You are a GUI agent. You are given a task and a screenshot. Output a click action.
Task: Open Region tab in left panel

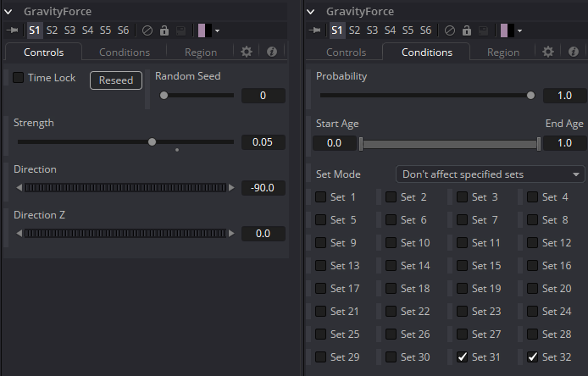[x=201, y=53]
